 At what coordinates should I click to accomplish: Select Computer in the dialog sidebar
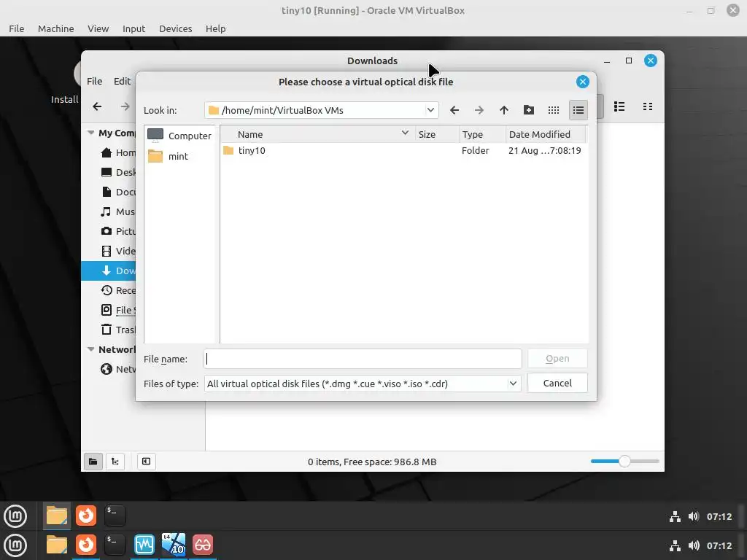coord(179,136)
